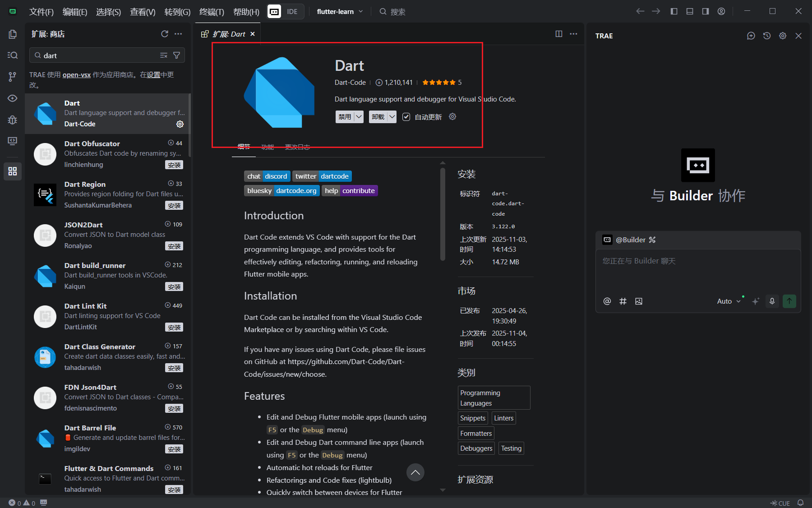The width and height of the screenshot is (812, 508).
Task: Open Source Control view in activity bar
Action: [x=13, y=77]
